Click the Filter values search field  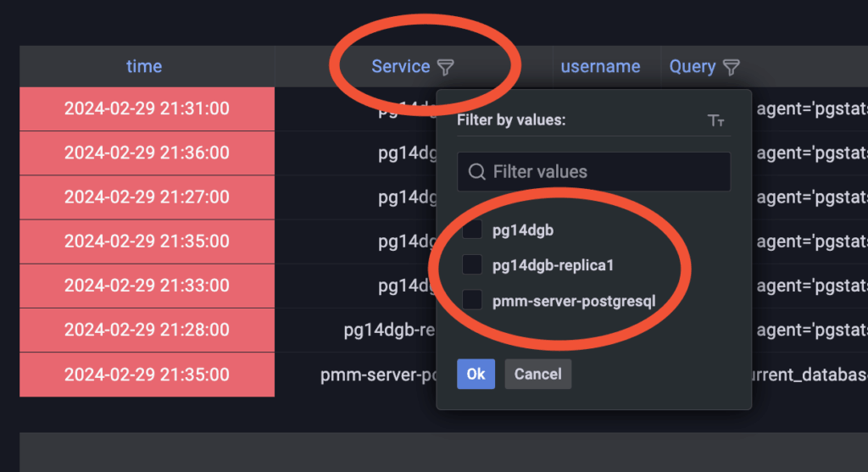point(602,172)
